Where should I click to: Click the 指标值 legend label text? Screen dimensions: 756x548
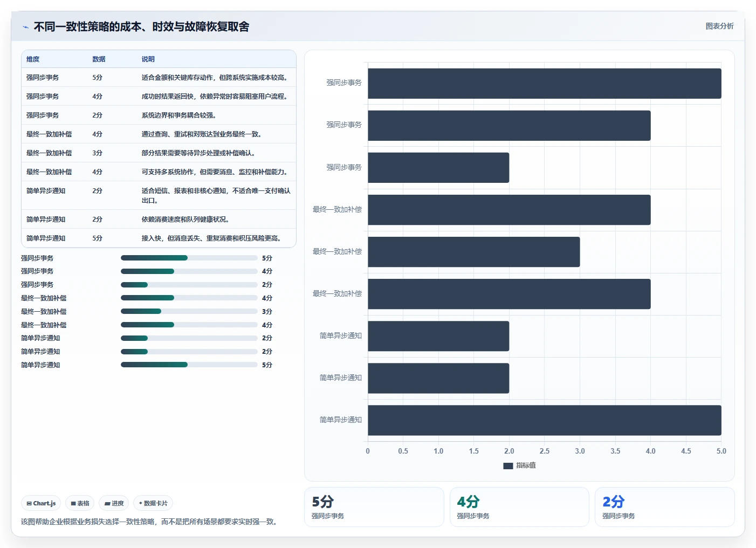(526, 465)
